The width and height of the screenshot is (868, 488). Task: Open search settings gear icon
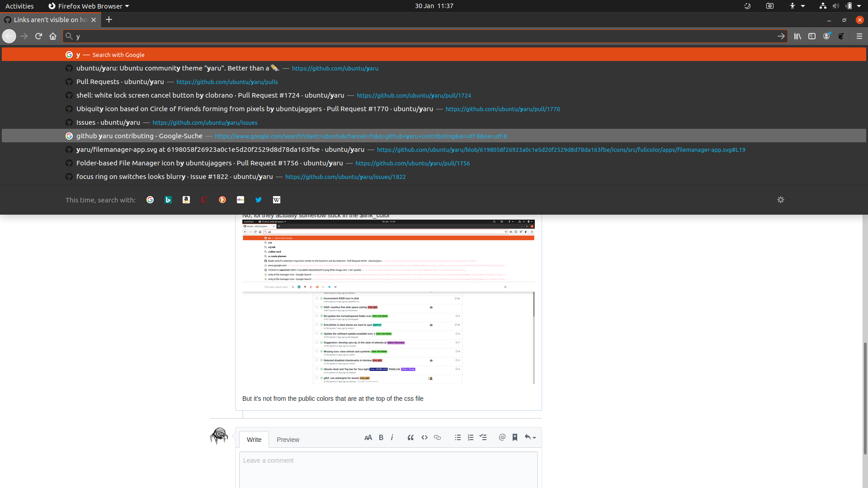click(781, 200)
